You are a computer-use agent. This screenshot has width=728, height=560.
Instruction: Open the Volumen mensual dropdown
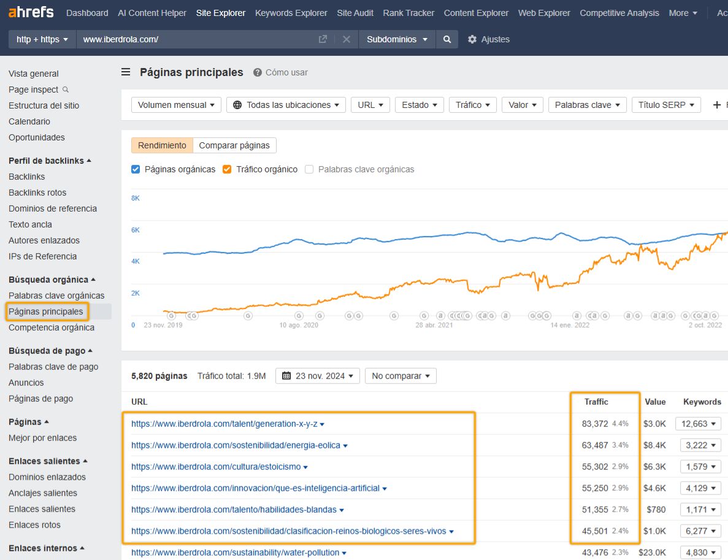175,104
